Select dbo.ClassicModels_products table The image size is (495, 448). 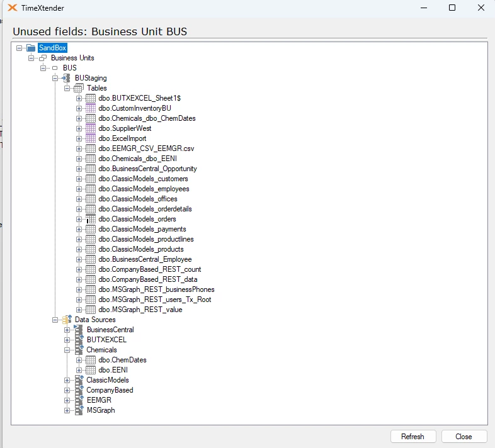point(141,249)
